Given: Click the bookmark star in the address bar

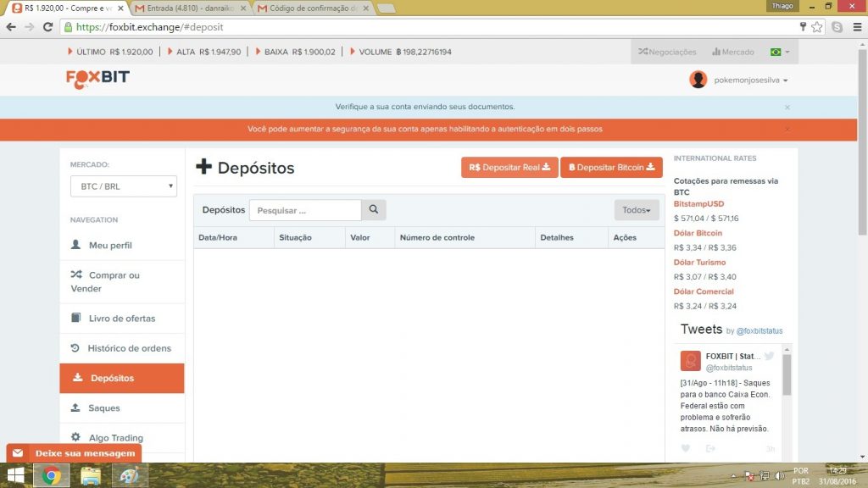Looking at the screenshot, I should (817, 26).
